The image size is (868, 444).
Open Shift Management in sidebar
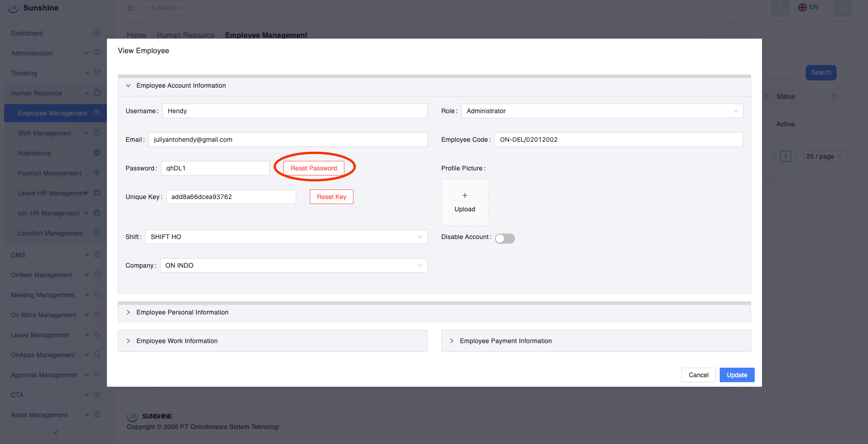pos(45,133)
